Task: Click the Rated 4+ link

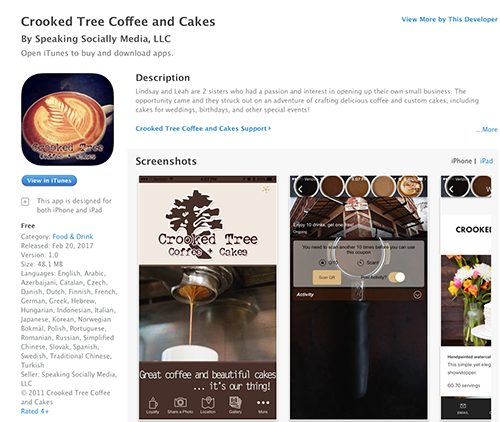Action: coord(35,411)
